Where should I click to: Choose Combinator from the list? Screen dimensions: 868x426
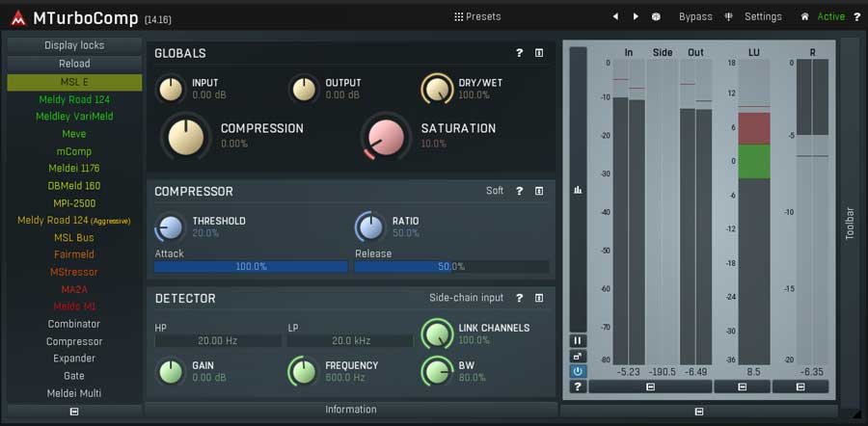[x=74, y=324]
